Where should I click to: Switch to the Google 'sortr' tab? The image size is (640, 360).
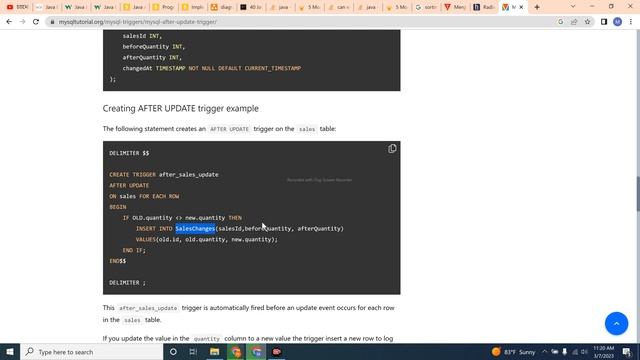pos(426,7)
